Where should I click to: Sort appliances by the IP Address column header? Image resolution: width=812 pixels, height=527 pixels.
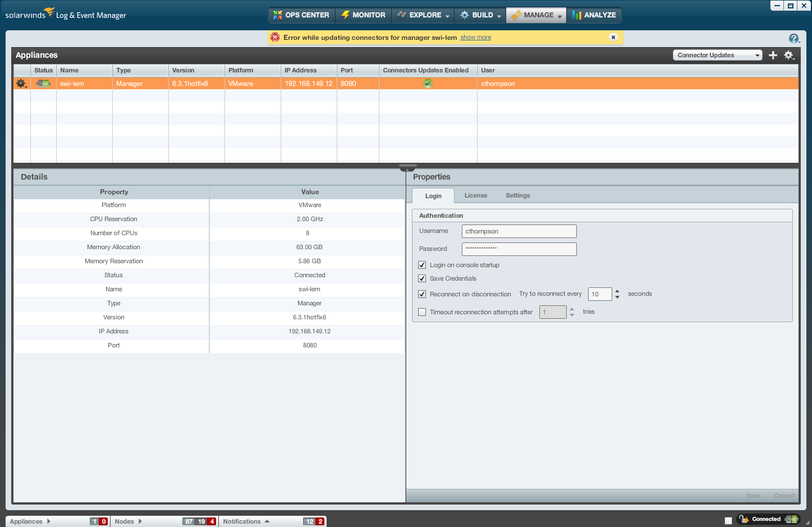[x=309, y=70]
